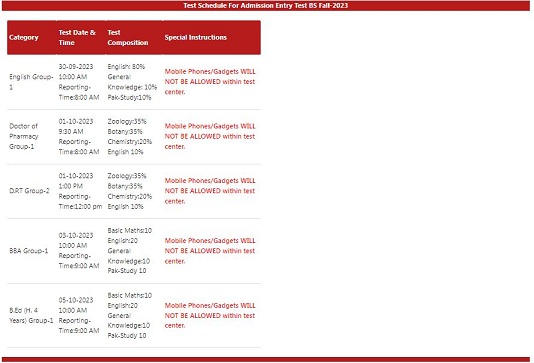Click the mobile phones warning in English row
The height and width of the screenshot is (363, 534).
(x=210, y=82)
